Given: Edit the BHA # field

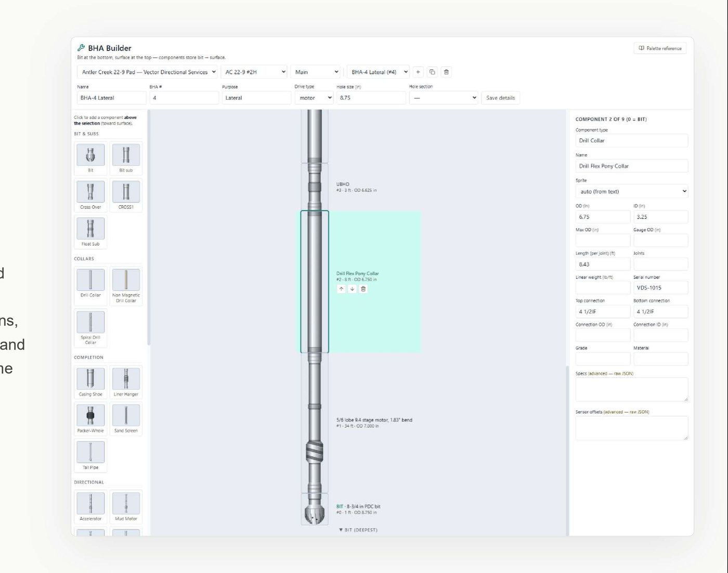Looking at the screenshot, I should (184, 98).
